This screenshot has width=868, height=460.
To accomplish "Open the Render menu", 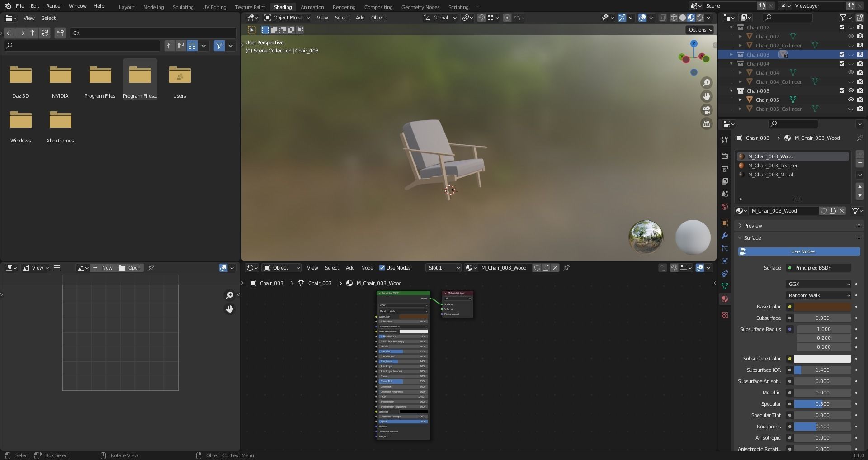I will [x=54, y=6].
